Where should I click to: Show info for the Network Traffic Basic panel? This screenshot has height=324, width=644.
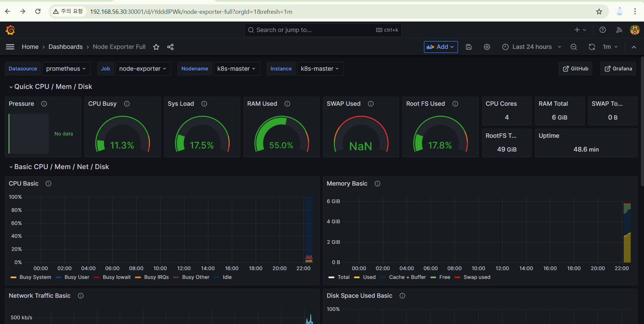pos(81,296)
